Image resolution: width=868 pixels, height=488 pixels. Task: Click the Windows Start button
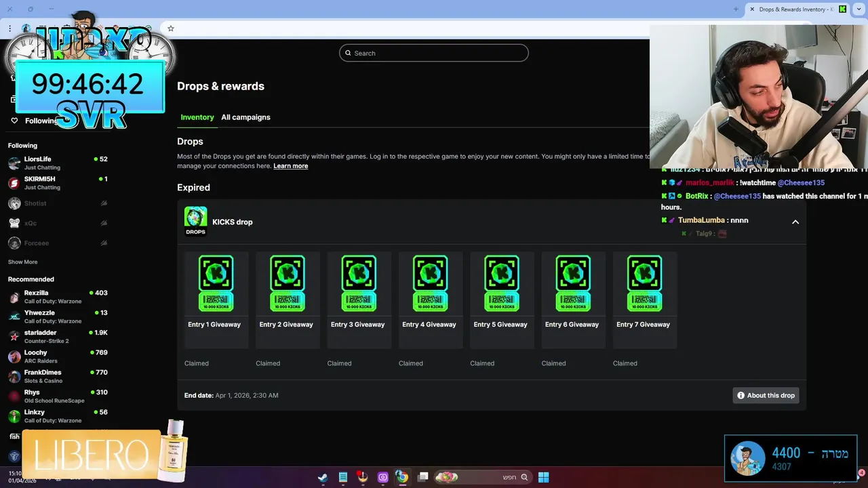pos(543,477)
